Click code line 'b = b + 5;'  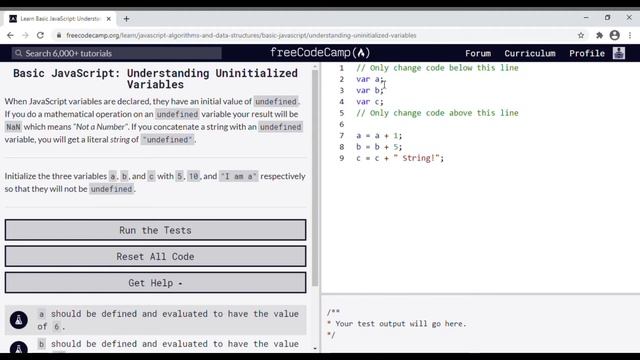(x=379, y=147)
